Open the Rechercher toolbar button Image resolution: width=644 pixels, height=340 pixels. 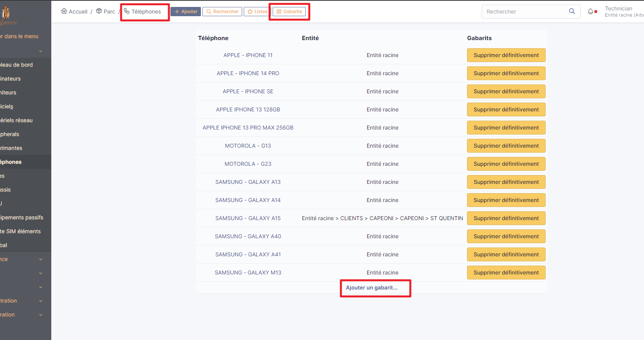tap(223, 12)
